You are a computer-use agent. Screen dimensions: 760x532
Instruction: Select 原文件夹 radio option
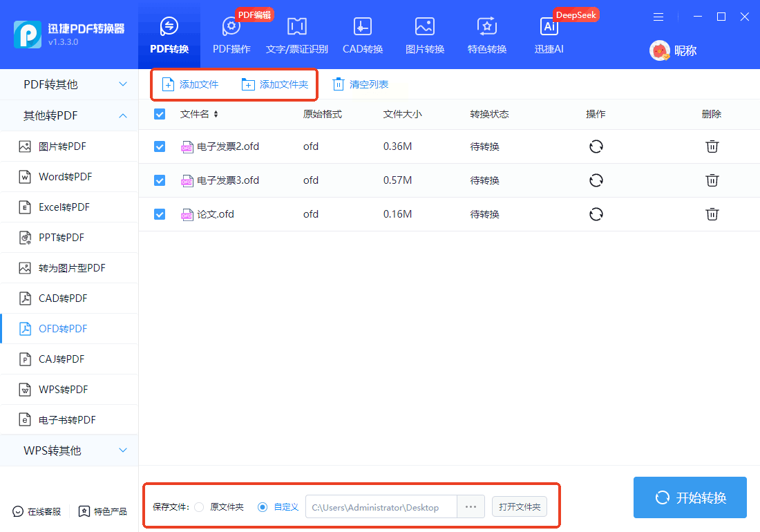pyautogui.click(x=199, y=507)
